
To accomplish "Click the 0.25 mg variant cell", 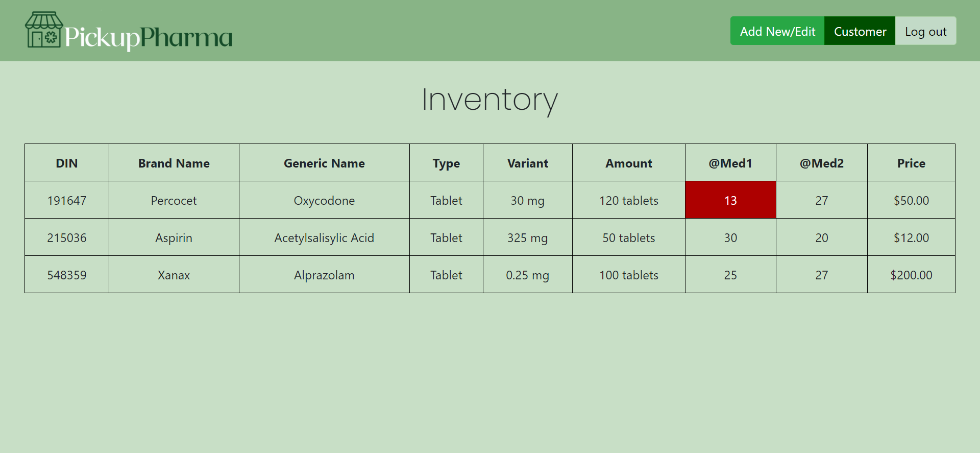I will click(x=527, y=275).
